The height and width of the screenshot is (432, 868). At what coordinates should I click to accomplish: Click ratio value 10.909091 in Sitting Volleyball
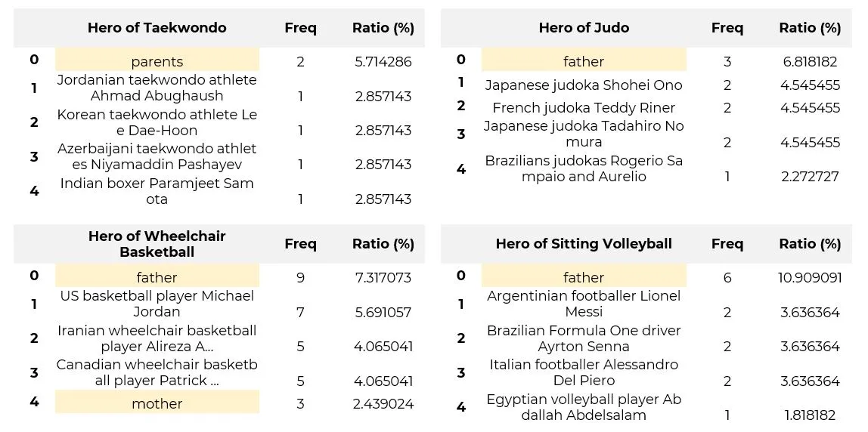810,278
